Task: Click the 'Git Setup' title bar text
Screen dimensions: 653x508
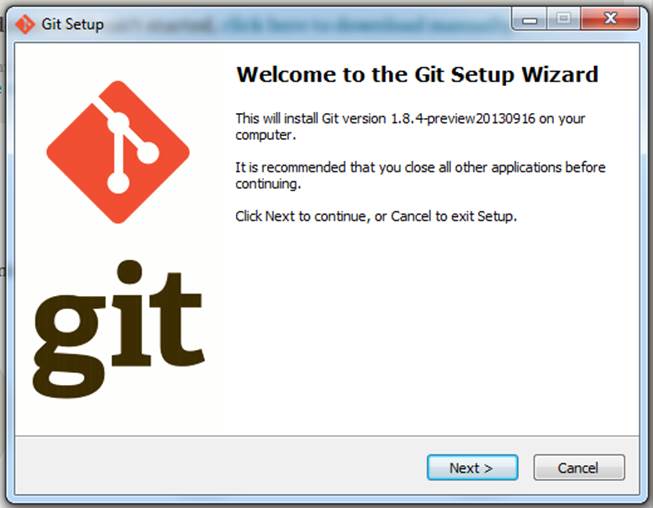Action: pyautogui.click(x=72, y=24)
